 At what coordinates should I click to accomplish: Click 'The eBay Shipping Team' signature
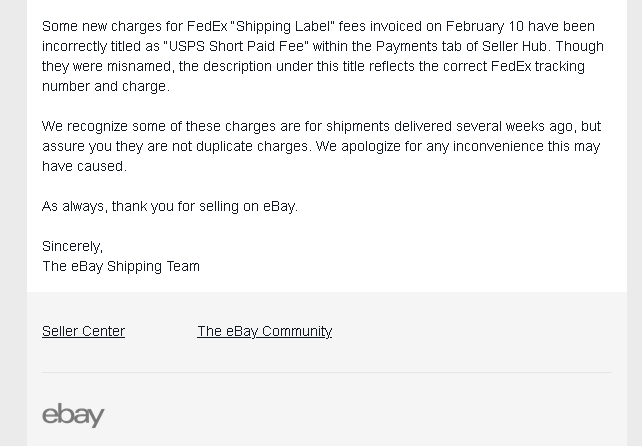tap(120, 266)
